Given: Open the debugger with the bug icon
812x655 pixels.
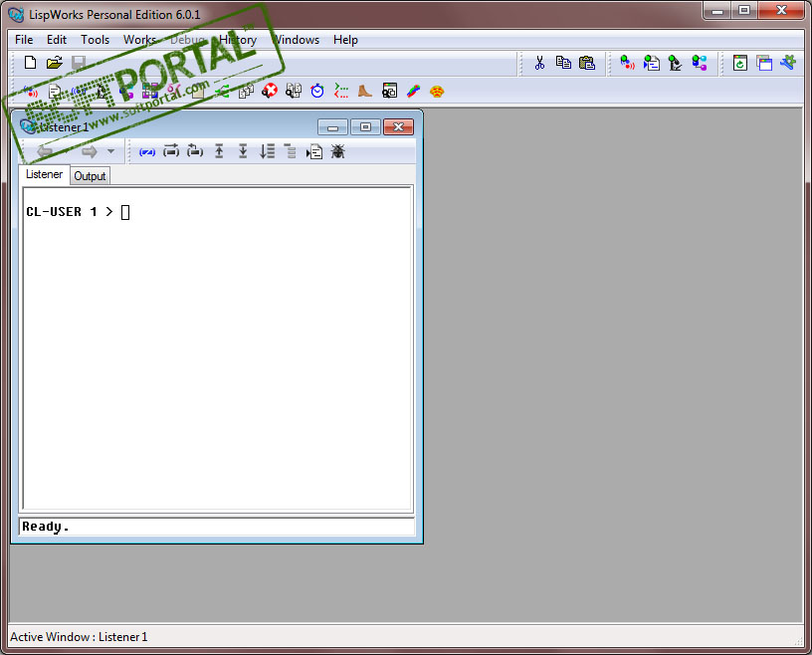Looking at the screenshot, I should [337, 151].
